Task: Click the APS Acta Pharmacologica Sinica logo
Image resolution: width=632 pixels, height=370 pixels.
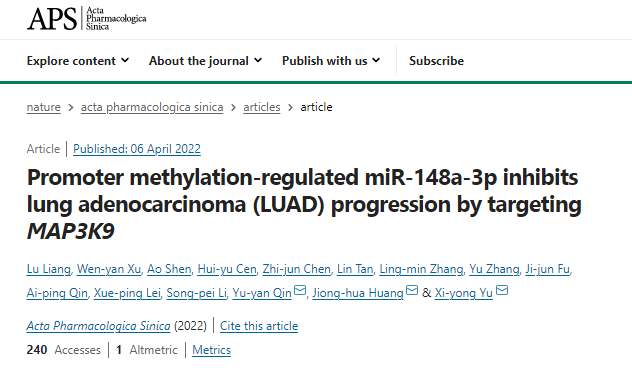Action: click(x=86, y=19)
